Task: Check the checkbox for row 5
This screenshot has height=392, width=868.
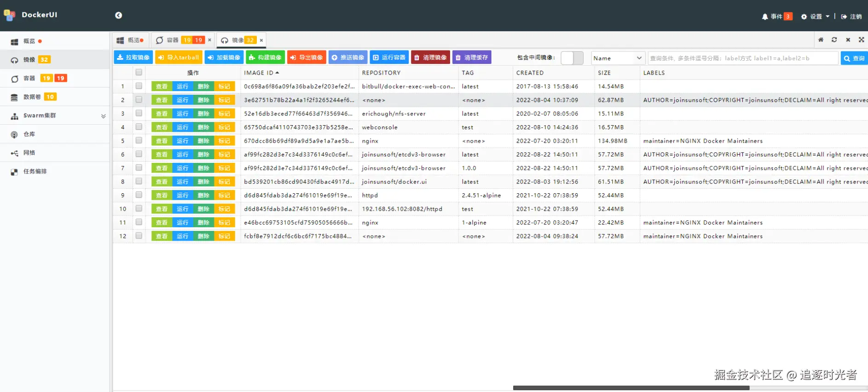Action: click(139, 140)
